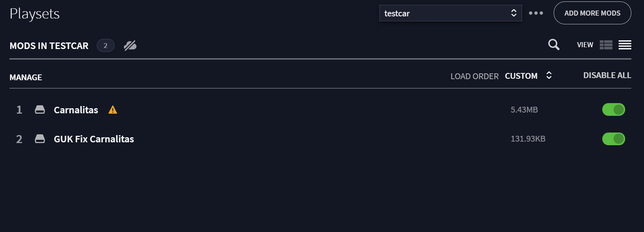Click the mod count badge showing 2
This screenshot has height=232, width=644.
tap(106, 45)
